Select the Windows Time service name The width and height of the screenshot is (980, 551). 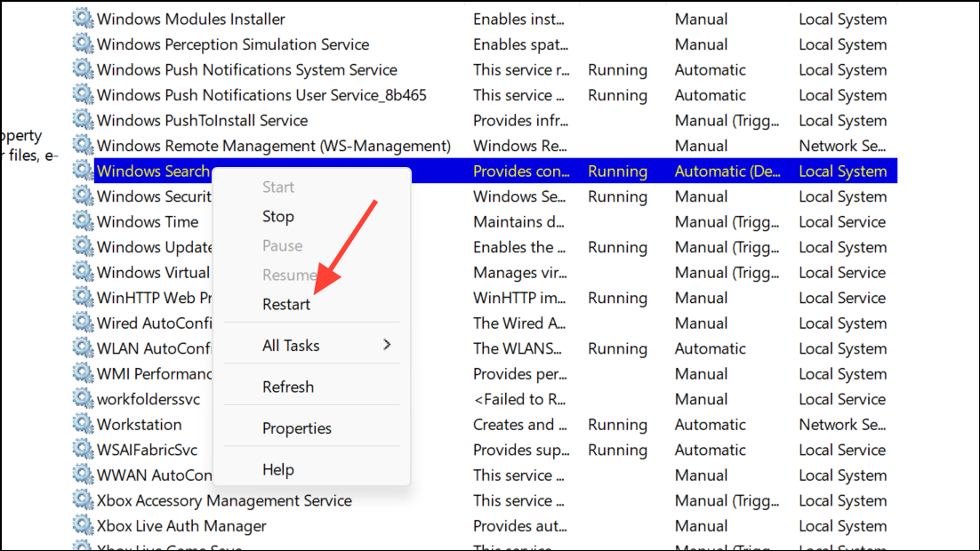click(x=148, y=222)
